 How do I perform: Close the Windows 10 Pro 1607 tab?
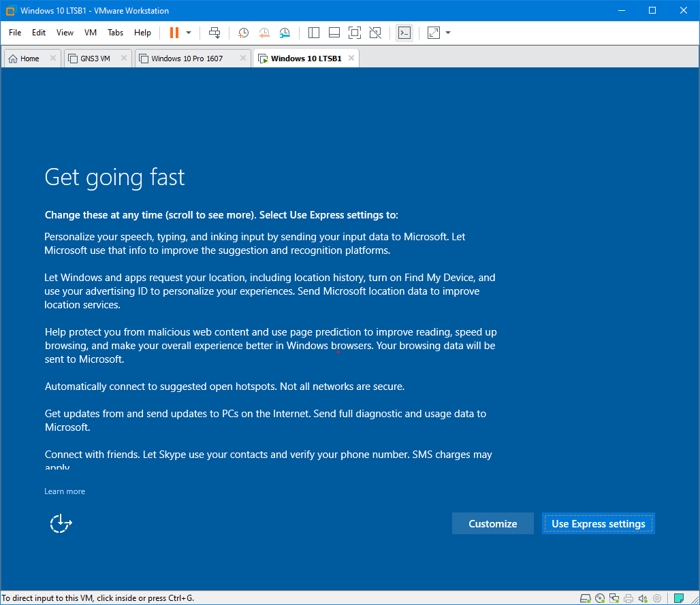tap(243, 58)
